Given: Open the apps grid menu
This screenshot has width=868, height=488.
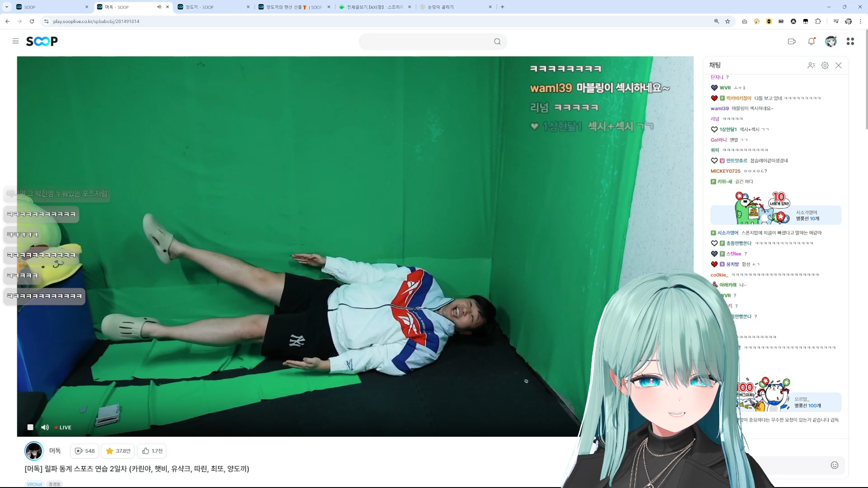Looking at the screenshot, I should click(x=850, y=42).
